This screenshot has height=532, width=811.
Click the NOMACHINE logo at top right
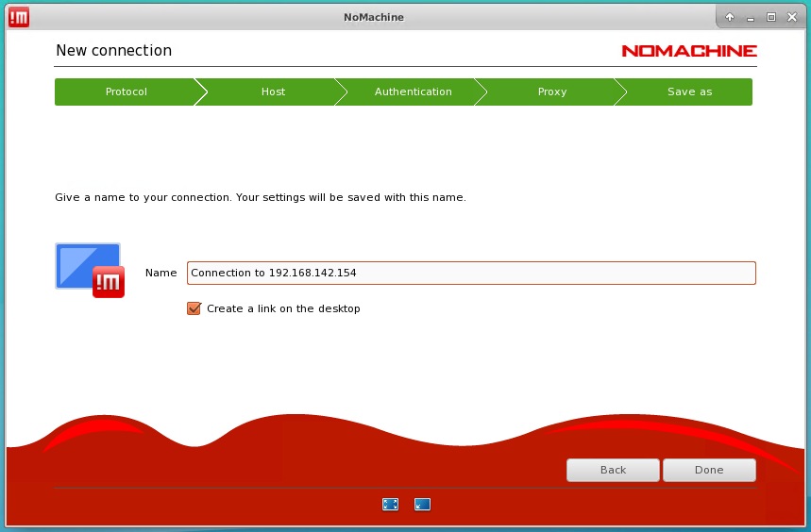coord(689,51)
